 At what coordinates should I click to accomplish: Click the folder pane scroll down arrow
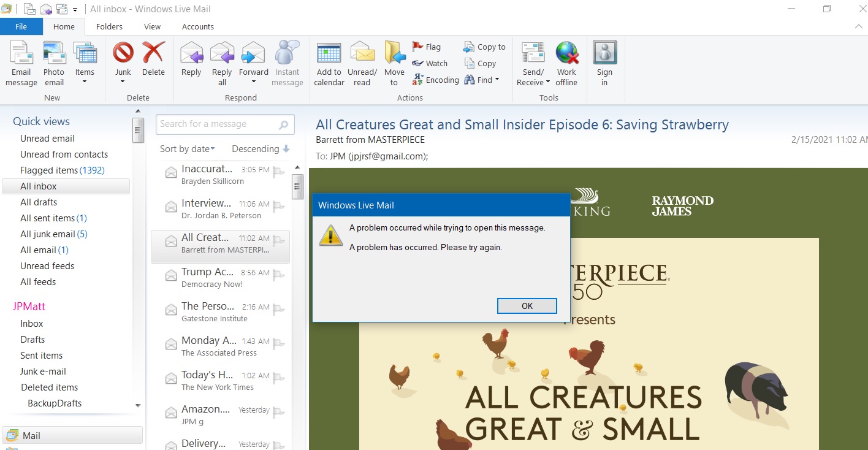pos(138,406)
